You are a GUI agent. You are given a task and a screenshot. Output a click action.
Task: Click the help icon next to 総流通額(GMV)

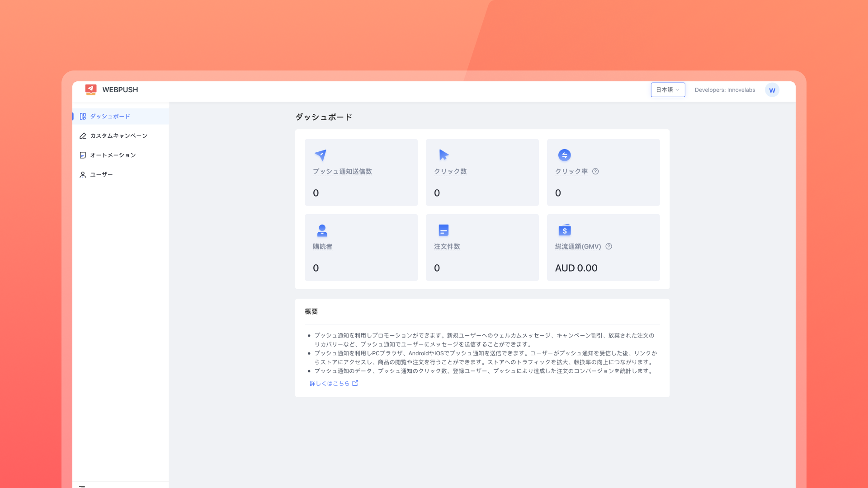tap(609, 247)
